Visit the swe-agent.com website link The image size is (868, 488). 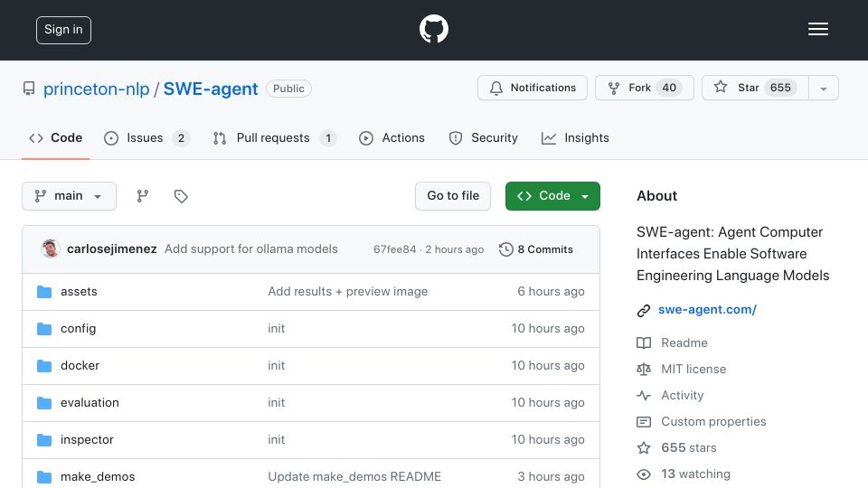pyautogui.click(x=707, y=310)
